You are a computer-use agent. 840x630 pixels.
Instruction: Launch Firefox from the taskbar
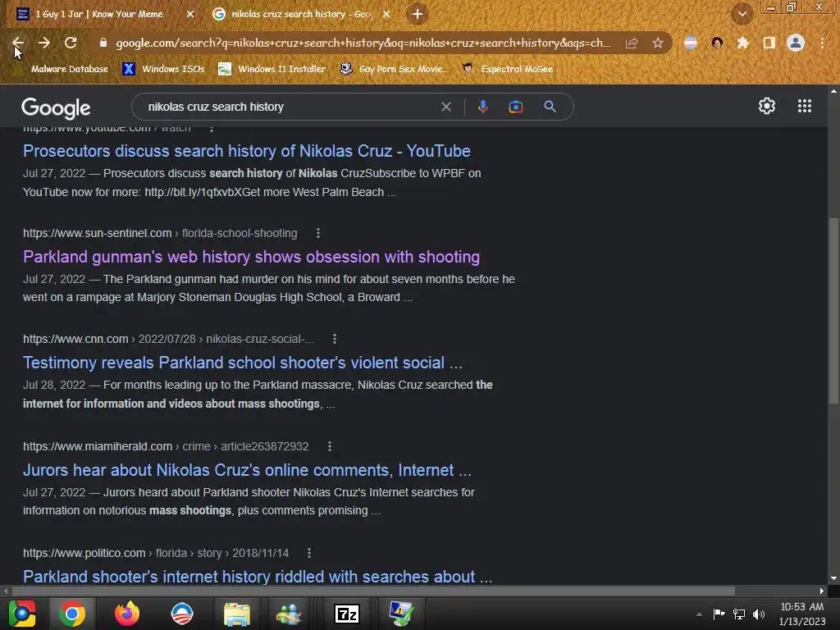127,614
